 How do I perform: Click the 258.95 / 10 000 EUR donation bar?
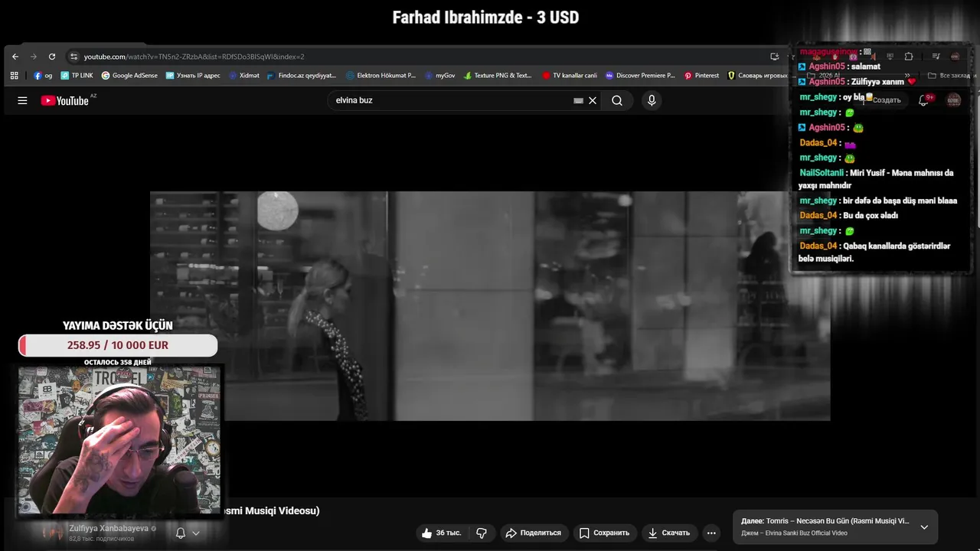click(118, 345)
